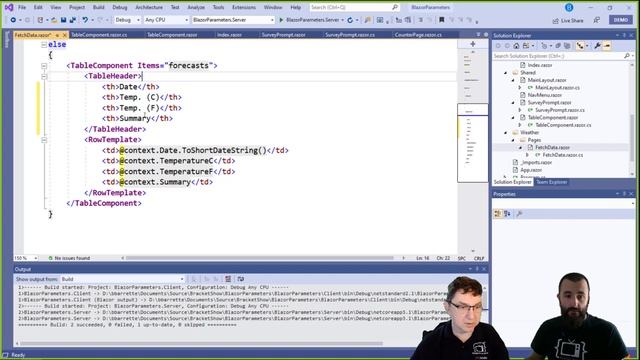Click Property Pages wrench in Properties panel

[x=519, y=214]
